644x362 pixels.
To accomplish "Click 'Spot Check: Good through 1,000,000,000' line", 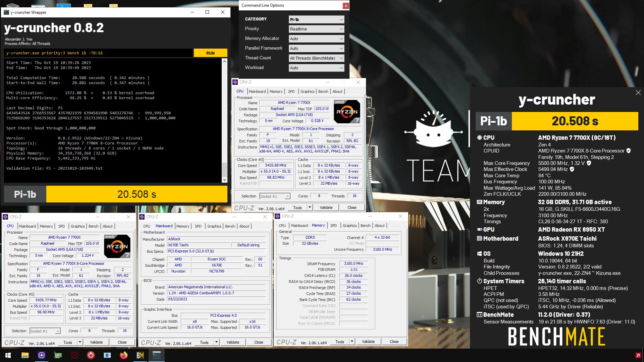I will tap(51, 128).
